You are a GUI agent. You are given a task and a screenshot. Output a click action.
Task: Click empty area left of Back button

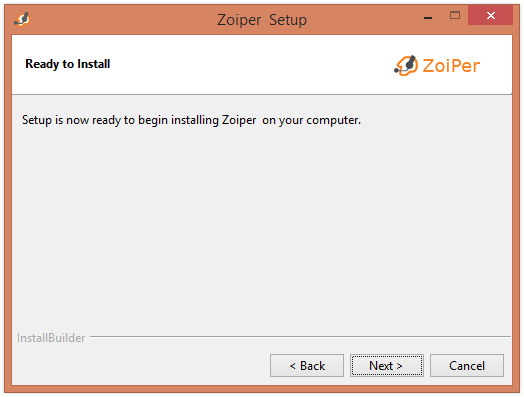[140, 366]
